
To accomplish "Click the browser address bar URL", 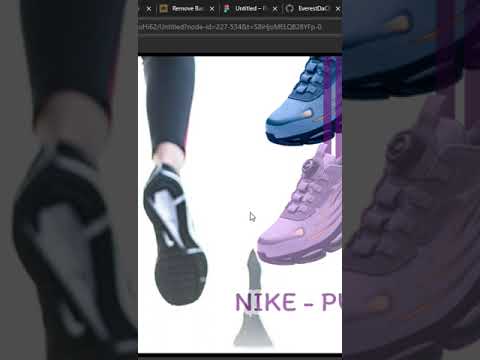I will pos(230,27).
